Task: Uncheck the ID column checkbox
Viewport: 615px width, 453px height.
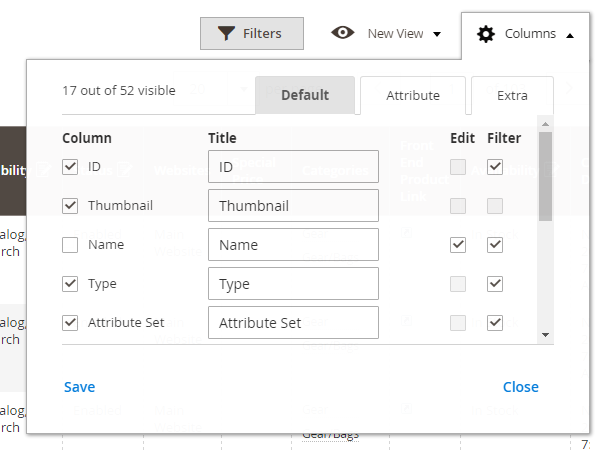Action: pos(70,167)
